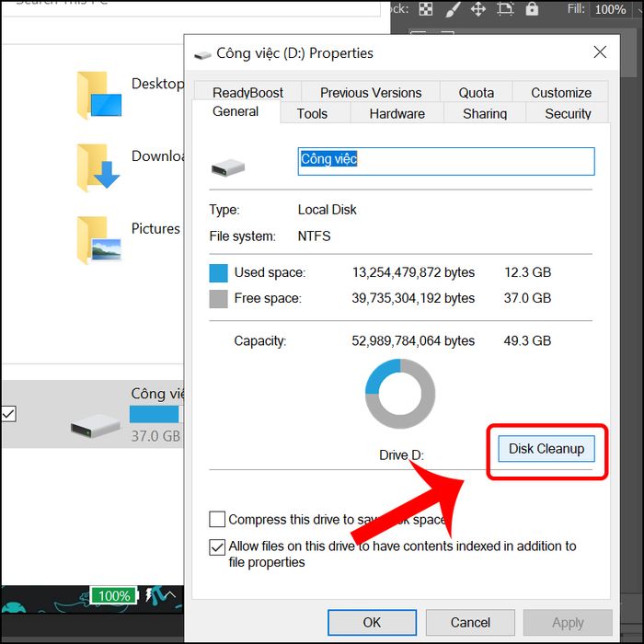Cancel the Properties dialog

(x=470, y=622)
